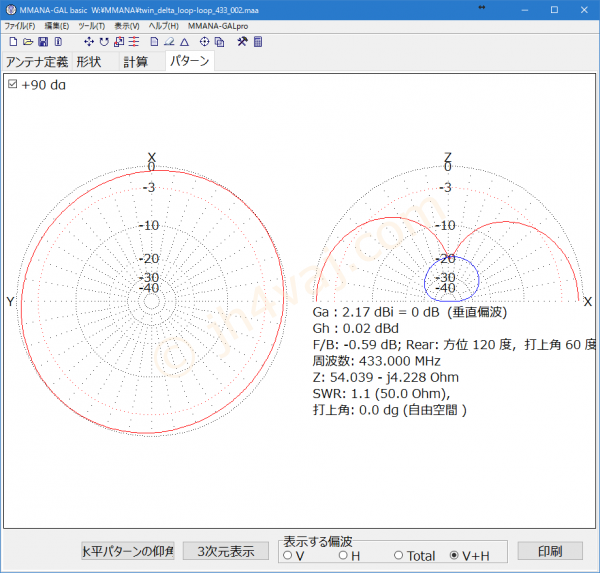
Task: Click the 打上角: 0.0 dg text line
Action: coord(390,410)
